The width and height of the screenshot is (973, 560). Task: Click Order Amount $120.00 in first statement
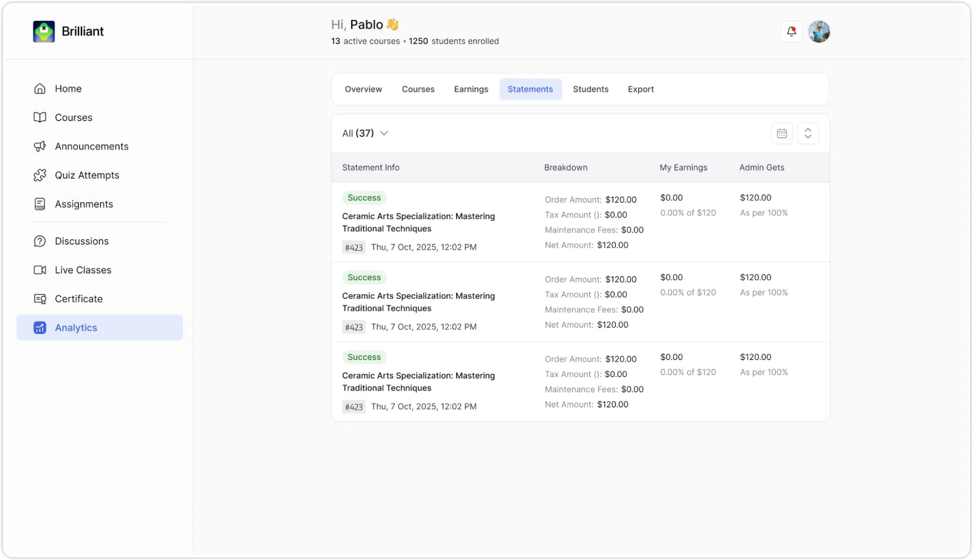590,200
